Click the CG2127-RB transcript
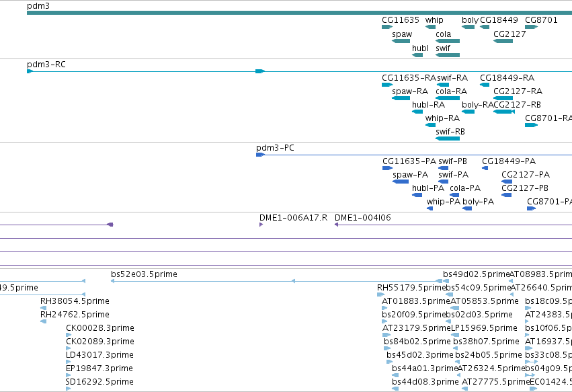Viewport: 572px width, 392px height. 504,112
